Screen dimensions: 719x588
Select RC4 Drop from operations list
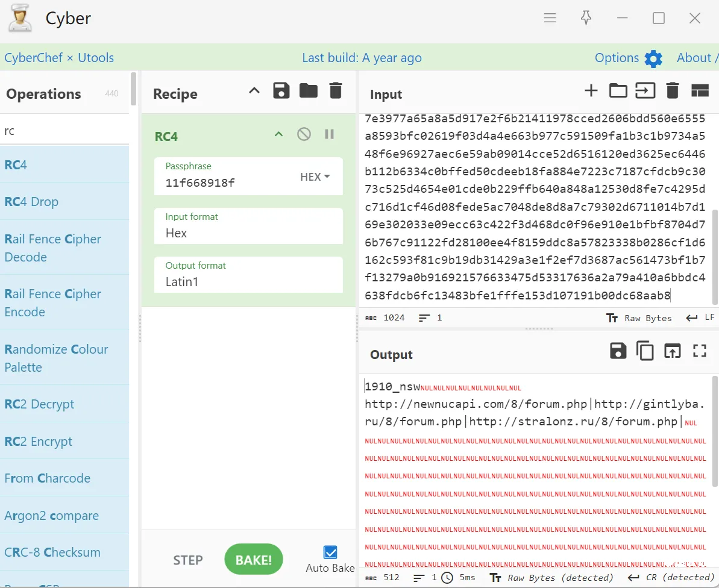click(x=31, y=202)
